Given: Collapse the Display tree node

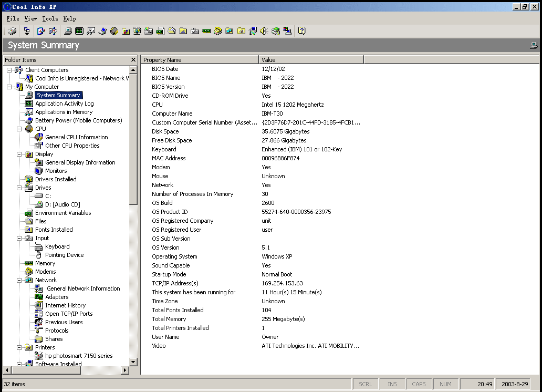Looking at the screenshot, I should [19, 154].
